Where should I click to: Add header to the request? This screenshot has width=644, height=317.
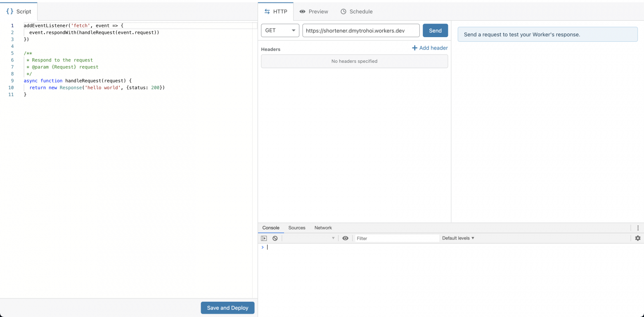(430, 48)
